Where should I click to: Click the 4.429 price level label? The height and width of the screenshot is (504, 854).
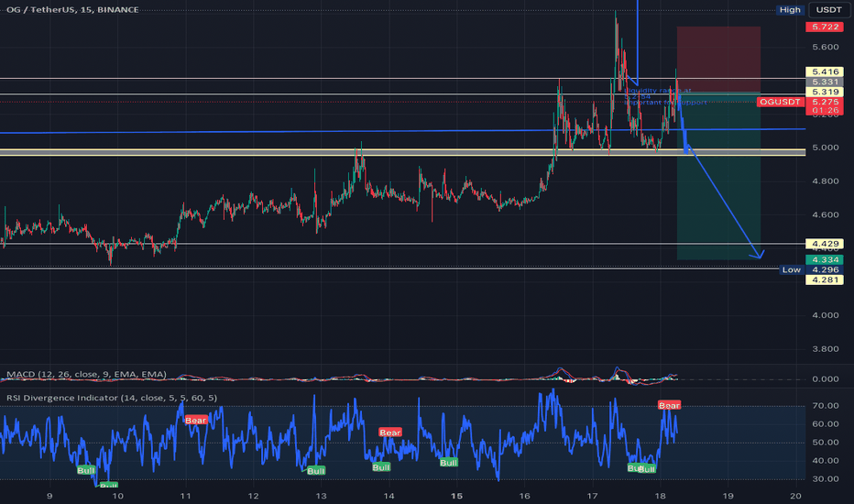[824, 244]
